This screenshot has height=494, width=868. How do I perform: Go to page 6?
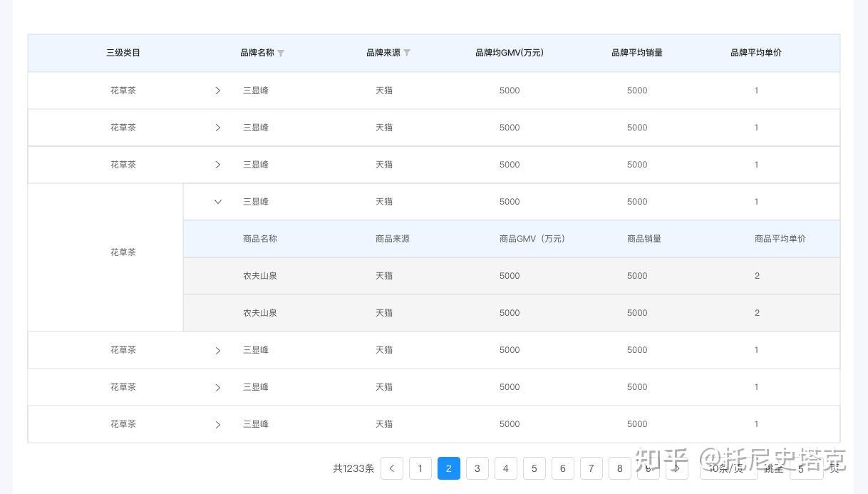[563, 468]
